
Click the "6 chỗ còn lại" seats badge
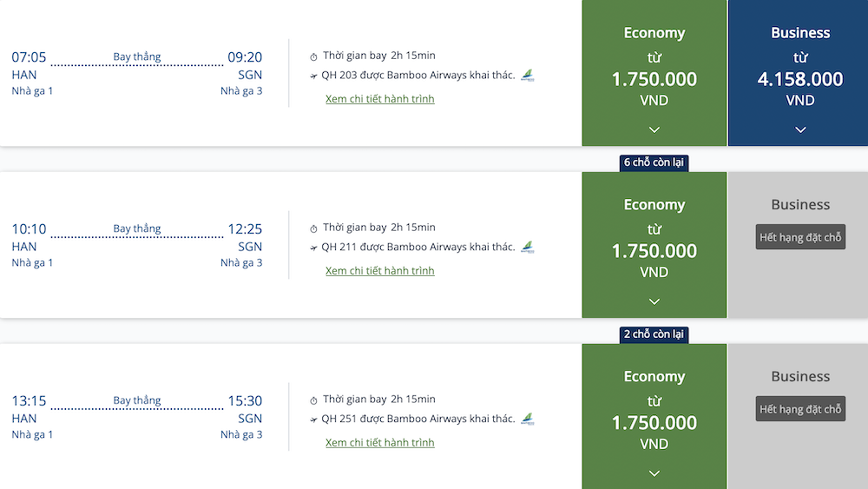tap(654, 162)
